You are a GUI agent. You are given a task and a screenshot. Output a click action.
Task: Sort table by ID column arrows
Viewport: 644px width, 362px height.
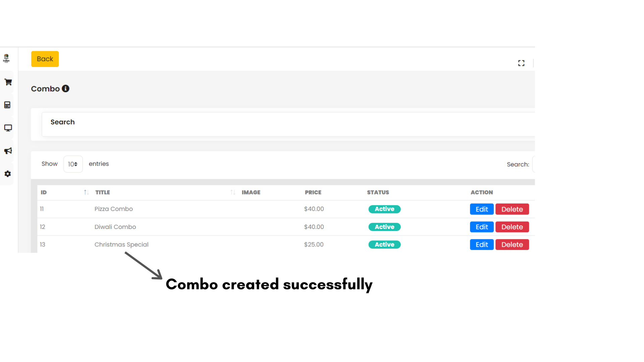(x=86, y=192)
